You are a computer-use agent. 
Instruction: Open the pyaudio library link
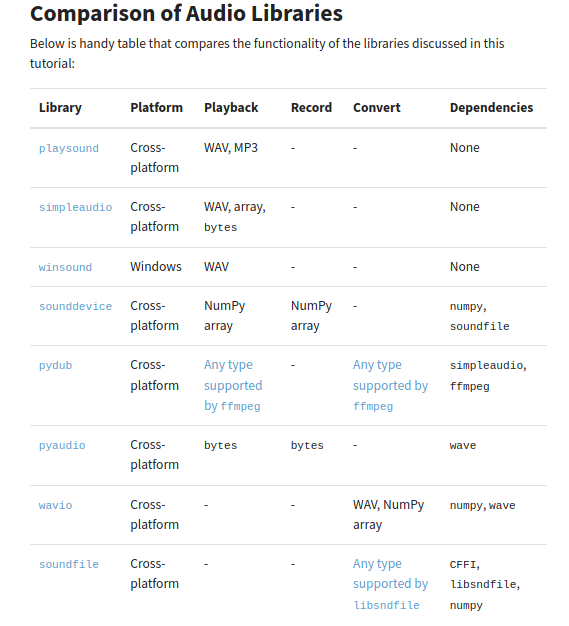click(62, 445)
